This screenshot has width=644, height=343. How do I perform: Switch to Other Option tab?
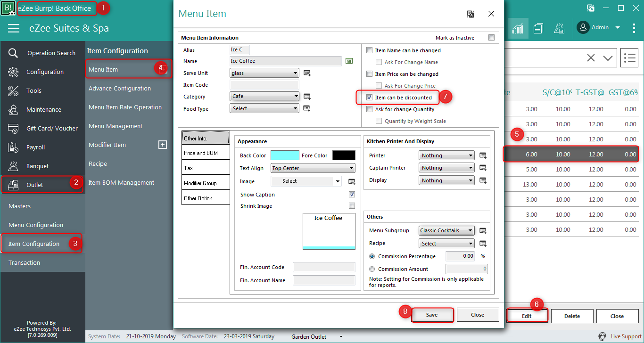206,198
